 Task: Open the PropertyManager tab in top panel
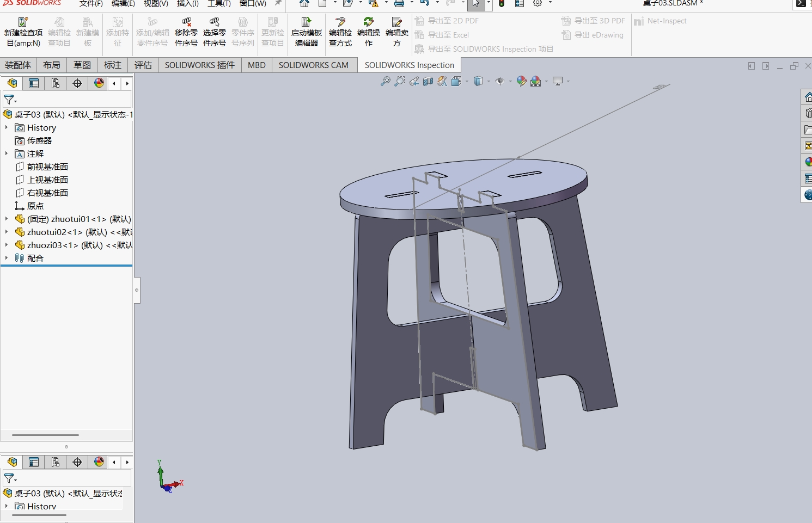pyautogui.click(x=34, y=83)
